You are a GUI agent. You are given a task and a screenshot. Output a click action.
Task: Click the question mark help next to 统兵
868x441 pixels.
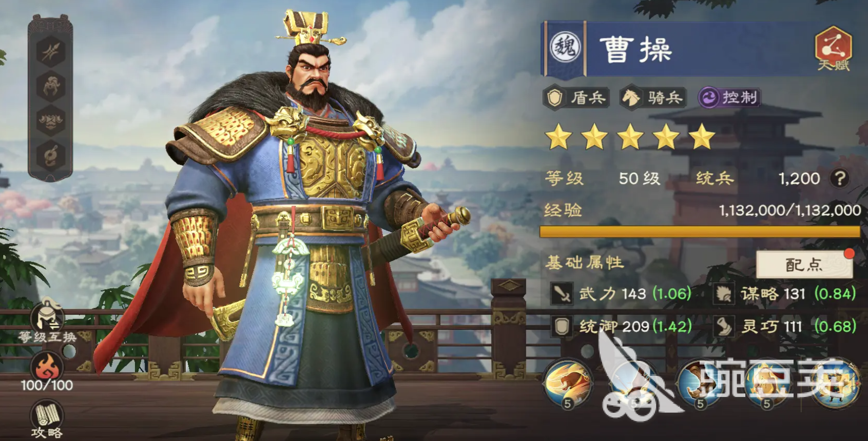tap(840, 178)
